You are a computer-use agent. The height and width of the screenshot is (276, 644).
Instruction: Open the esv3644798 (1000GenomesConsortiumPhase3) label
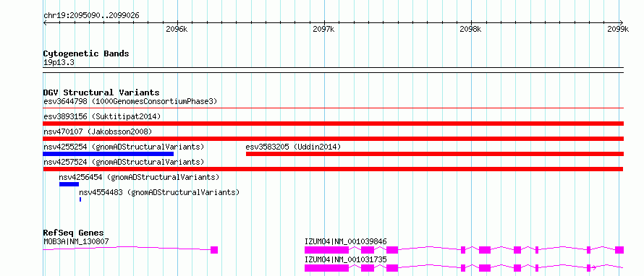130,101
